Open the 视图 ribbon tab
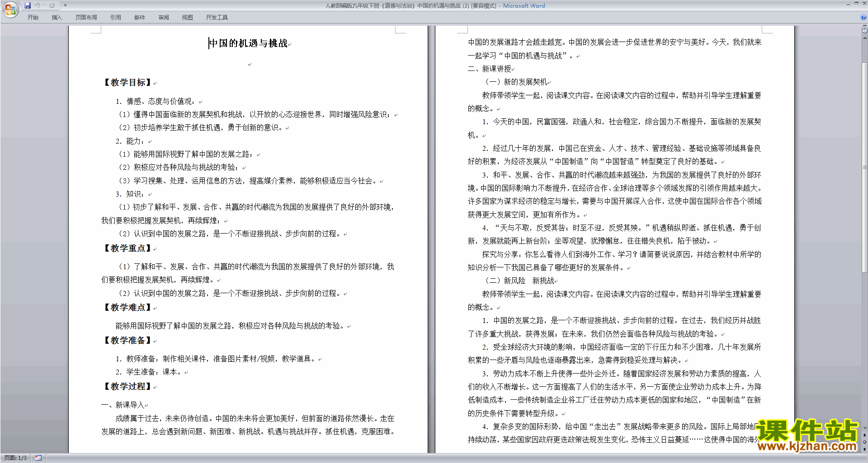The image size is (868, 463). pos(188,18)
